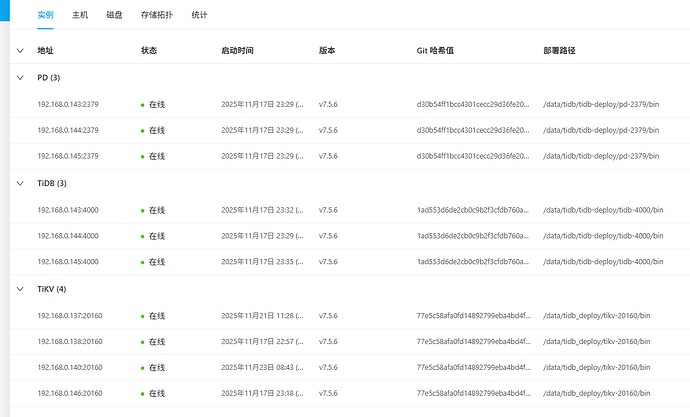Click start time of 192.168.0.137:20160
This screenshot has width=690, height=417.
[x=262, y=316]
